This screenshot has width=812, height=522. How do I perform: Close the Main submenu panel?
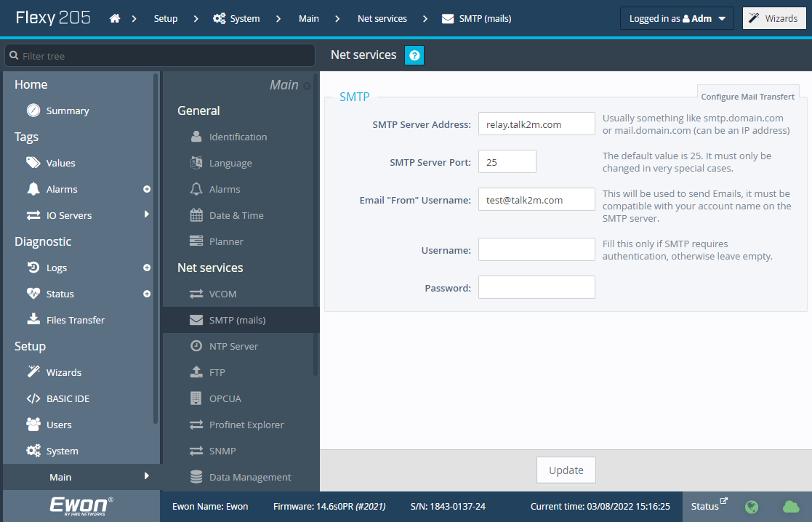[307, 86]
